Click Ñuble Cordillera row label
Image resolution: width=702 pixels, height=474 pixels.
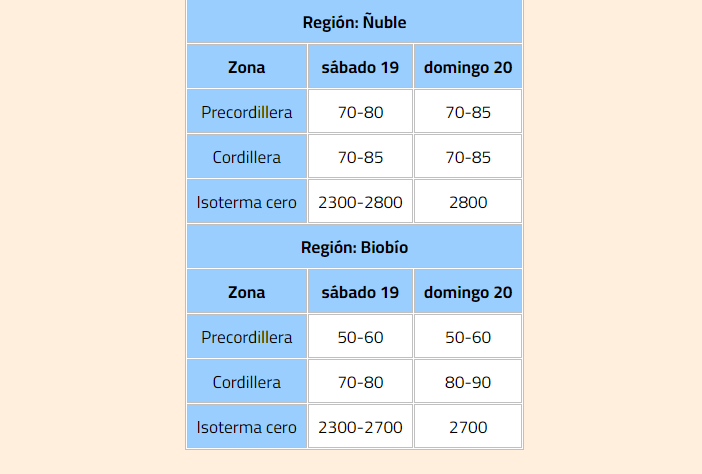click(247, 157)
